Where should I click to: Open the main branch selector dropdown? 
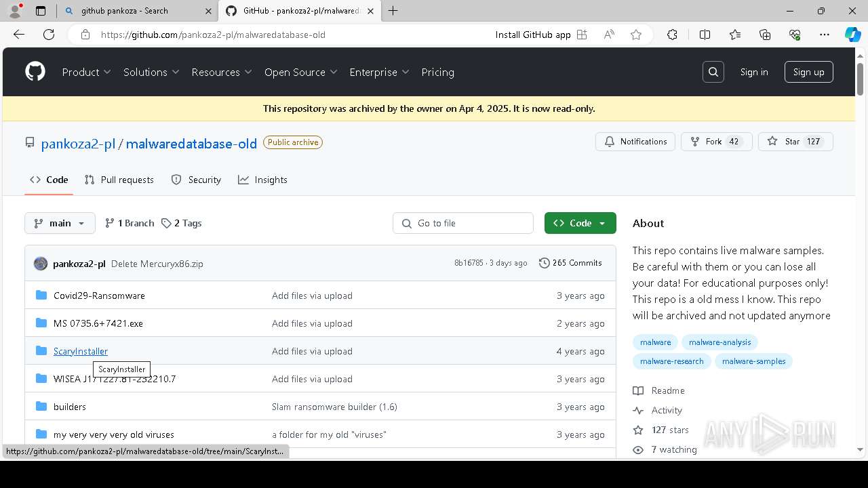(x=60, y=223)
